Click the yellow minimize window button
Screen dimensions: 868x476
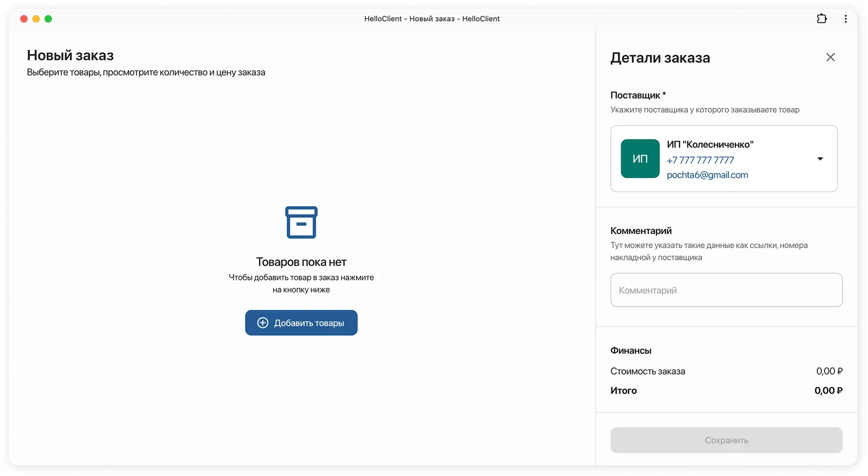click(x=36, y=19)
